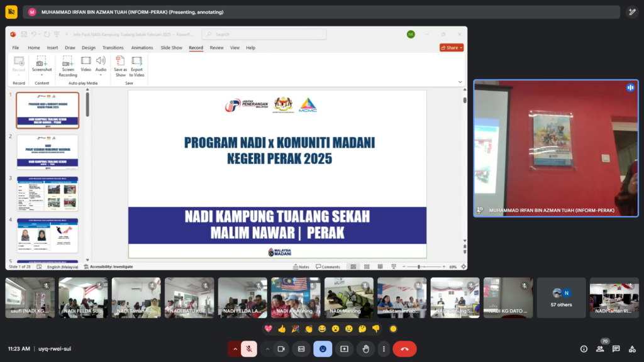The height and width of the screenshot is (362, 644).
Task: Click the 57 others participants tile
Action: [x=561, y=297]
